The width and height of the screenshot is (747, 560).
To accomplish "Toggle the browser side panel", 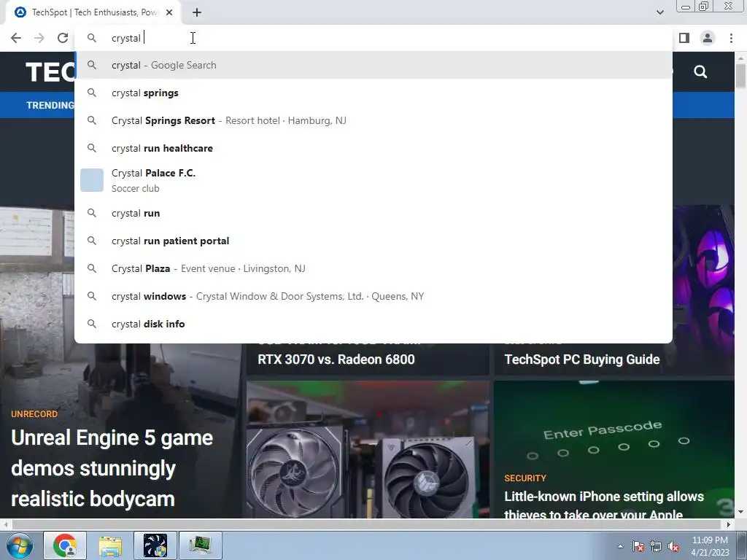I will (684, 38).
